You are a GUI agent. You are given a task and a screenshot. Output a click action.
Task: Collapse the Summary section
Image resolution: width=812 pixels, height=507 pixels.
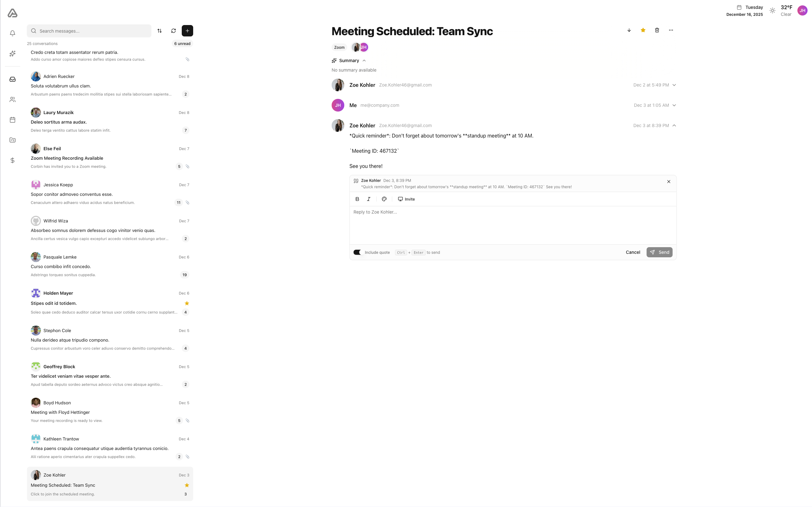tap(364, 61)
